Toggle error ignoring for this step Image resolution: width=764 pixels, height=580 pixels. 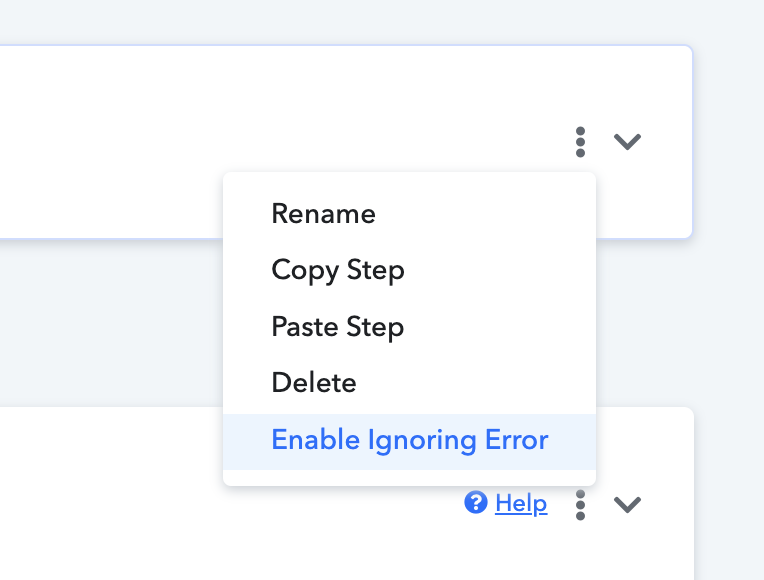(409, 442)
